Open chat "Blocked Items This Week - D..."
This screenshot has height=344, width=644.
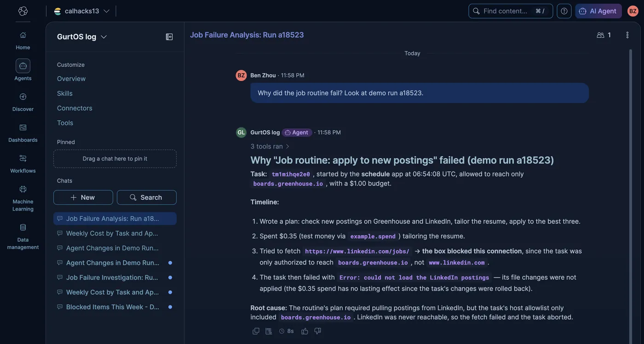(x=115, y=307)
